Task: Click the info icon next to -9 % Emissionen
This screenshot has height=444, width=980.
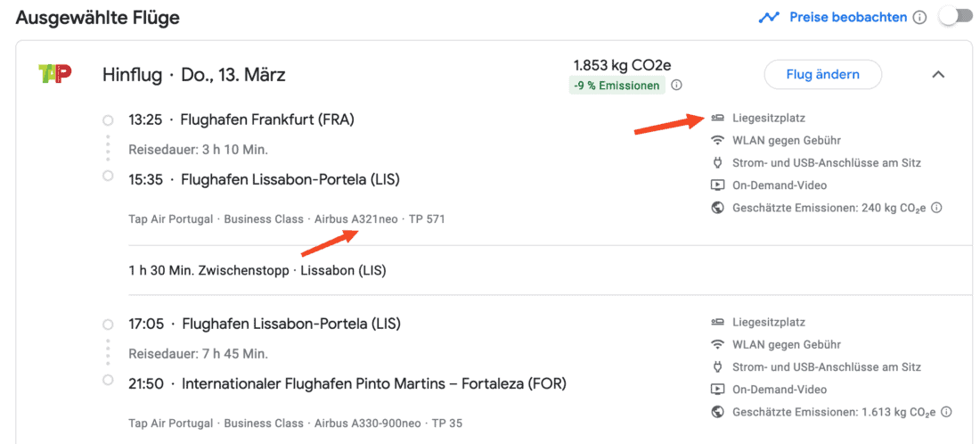Action: [x=676, y=86]
